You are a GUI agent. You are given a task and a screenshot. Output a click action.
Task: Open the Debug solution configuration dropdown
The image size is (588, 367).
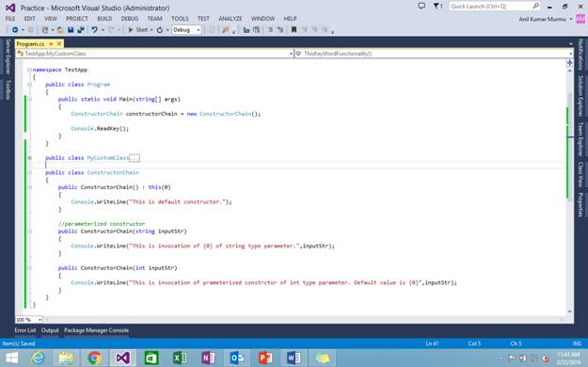(x=187, y=30)
